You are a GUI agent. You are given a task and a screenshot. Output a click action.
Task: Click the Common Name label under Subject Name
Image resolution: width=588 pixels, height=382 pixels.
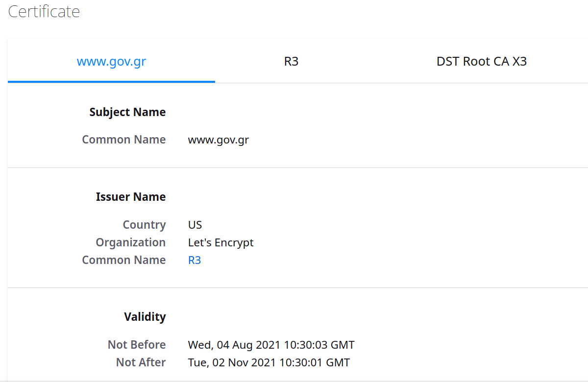click(x=123, y=140)
